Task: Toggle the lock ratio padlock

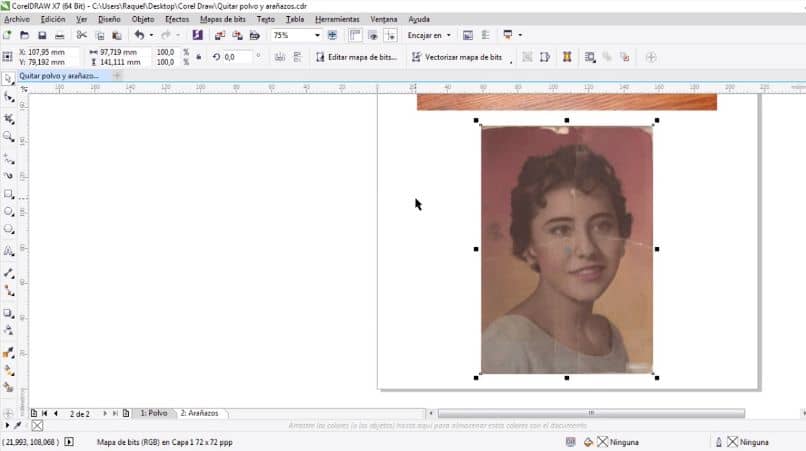Action: [199, 57]
